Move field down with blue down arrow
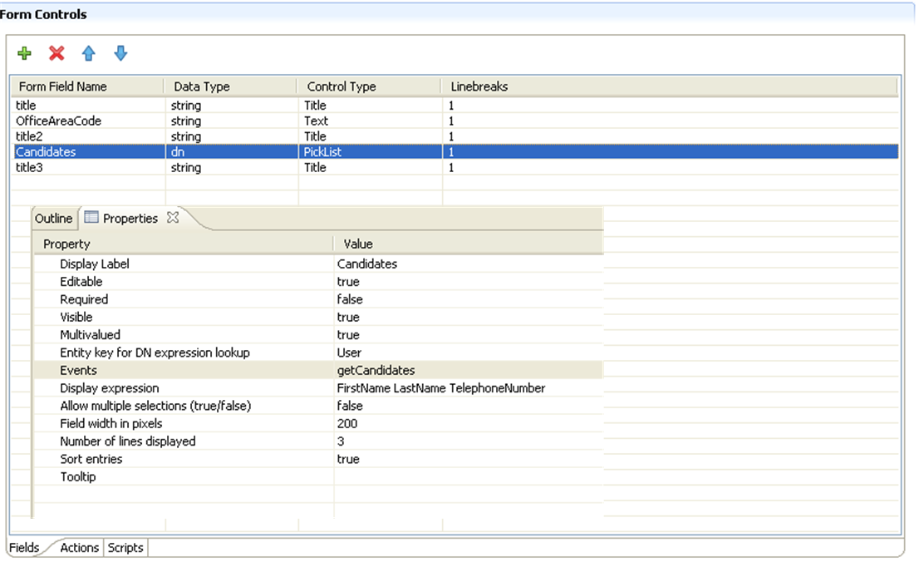Screen dimensions: 924x572 (120, 54)
